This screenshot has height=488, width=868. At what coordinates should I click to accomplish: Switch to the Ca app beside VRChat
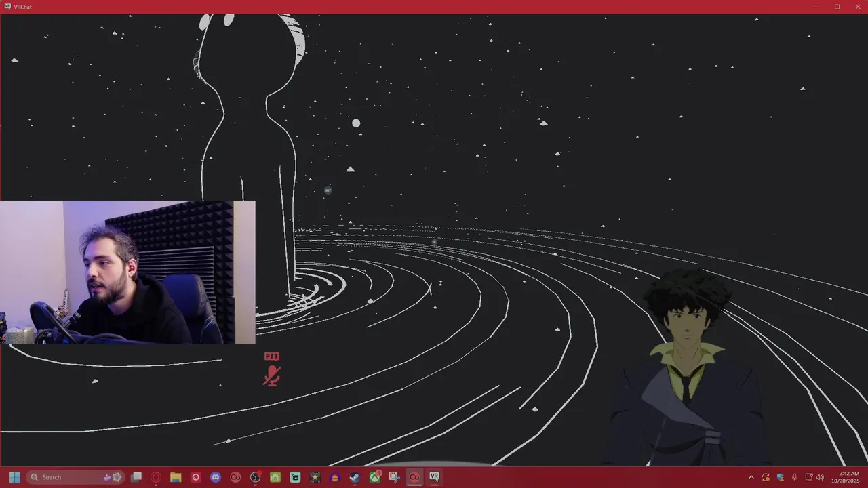[414, 477]
